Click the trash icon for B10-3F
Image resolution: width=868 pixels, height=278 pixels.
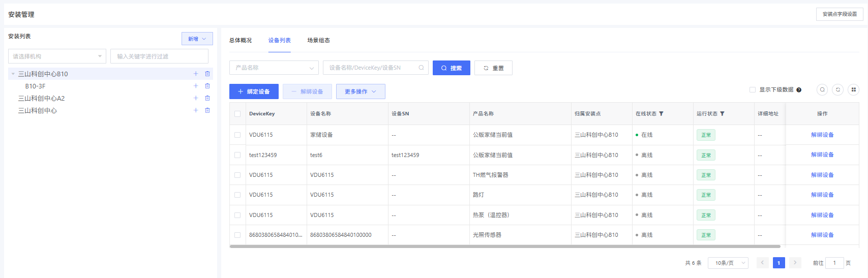(x=207, y=86)
